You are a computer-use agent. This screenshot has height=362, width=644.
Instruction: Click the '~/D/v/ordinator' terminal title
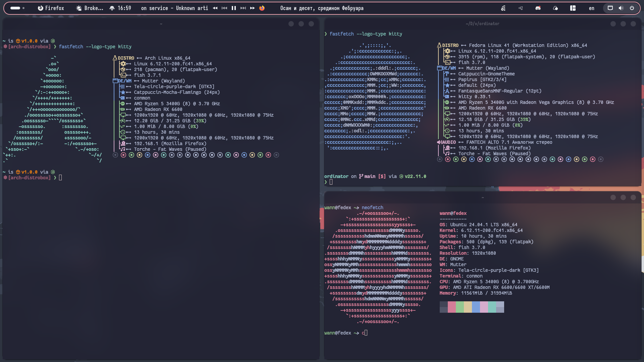482,24
